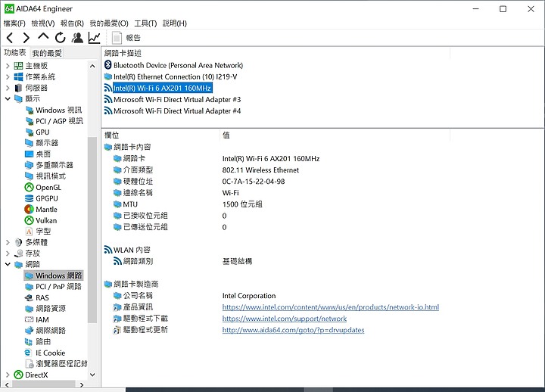The width and height of the screenshot is (545, 392).
Task: Click the OpenGL icon in tree
Action: [30, 188]
